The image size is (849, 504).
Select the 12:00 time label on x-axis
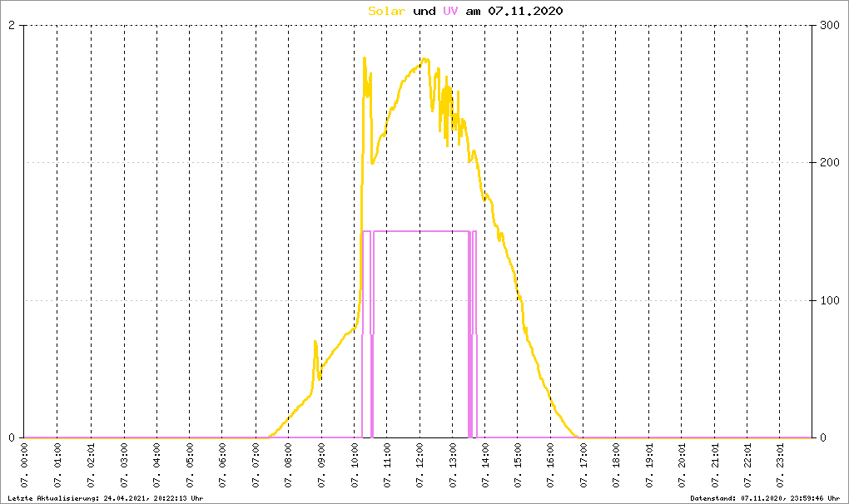(x=420, y=466)
